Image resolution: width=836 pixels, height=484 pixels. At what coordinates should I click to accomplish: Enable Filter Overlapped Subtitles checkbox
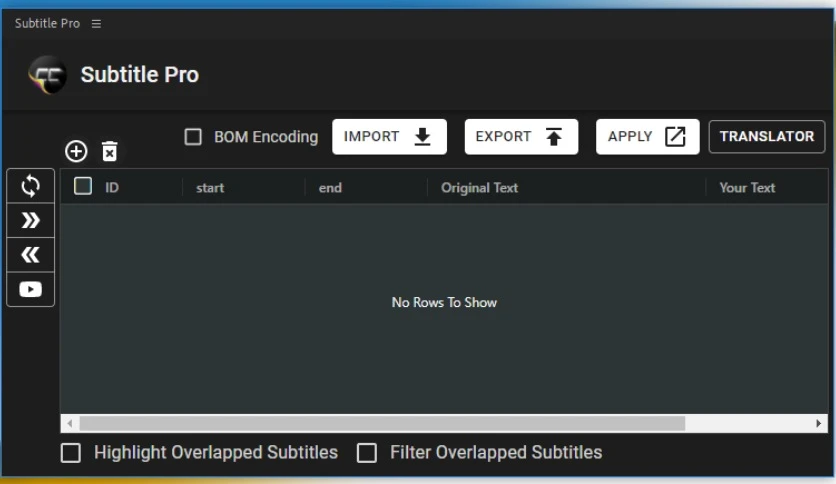(x=367, y=453)
